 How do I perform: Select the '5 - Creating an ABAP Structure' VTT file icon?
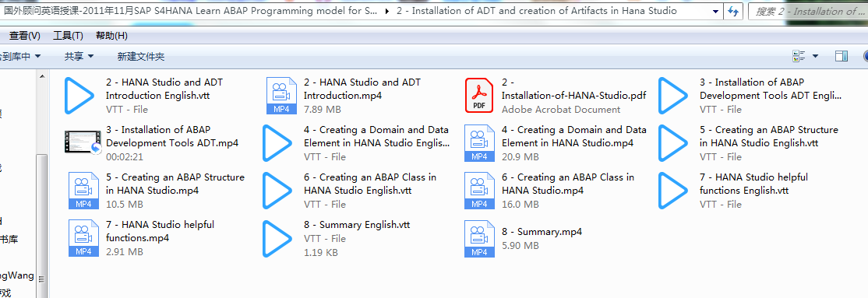[672, 143]
